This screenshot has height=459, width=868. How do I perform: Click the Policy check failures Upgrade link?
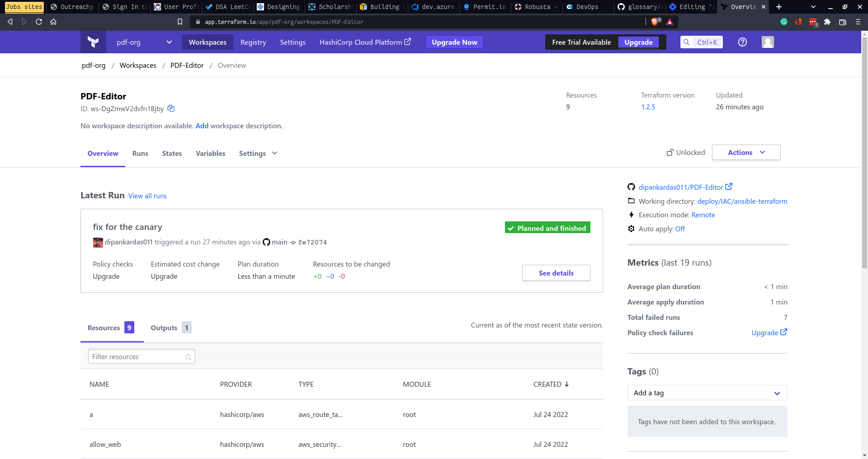769,333
